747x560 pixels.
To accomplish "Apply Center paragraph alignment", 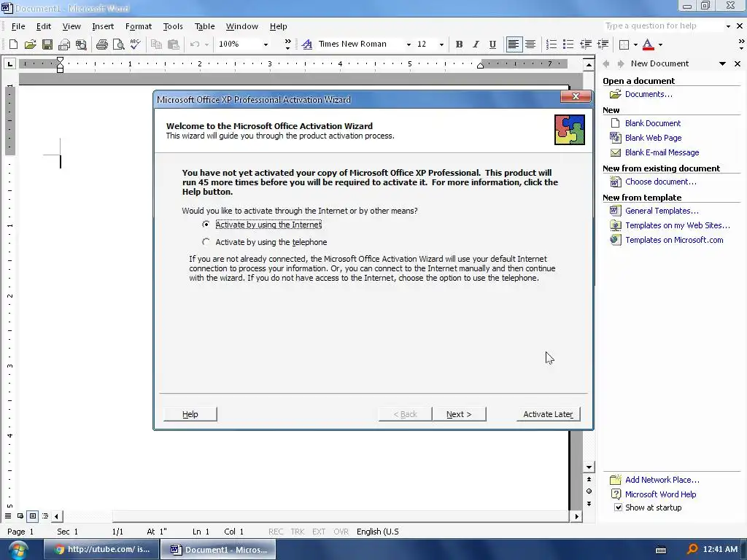I will click(x=530, y=44).
